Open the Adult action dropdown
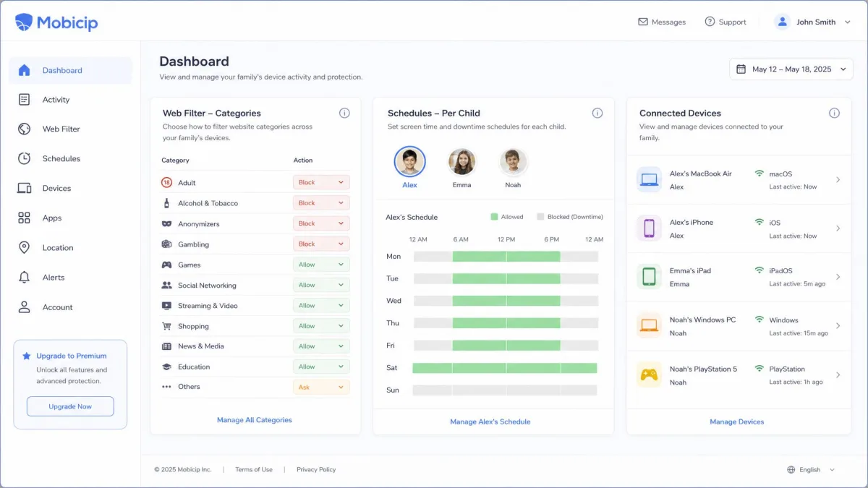The image size is (868, 488). 321,183
